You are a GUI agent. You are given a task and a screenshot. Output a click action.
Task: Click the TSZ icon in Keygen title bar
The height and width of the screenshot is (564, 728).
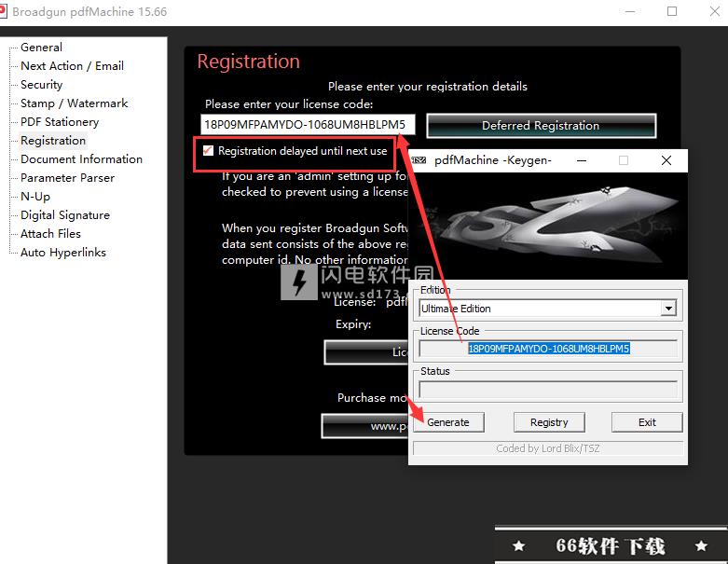(419, 160)
